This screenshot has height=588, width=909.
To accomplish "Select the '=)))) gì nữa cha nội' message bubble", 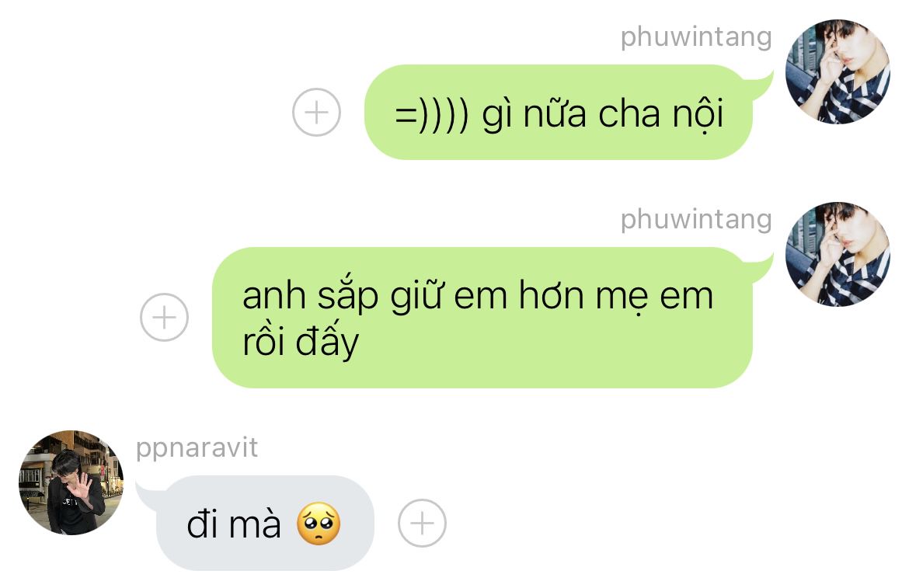I will tap(559, 113).
